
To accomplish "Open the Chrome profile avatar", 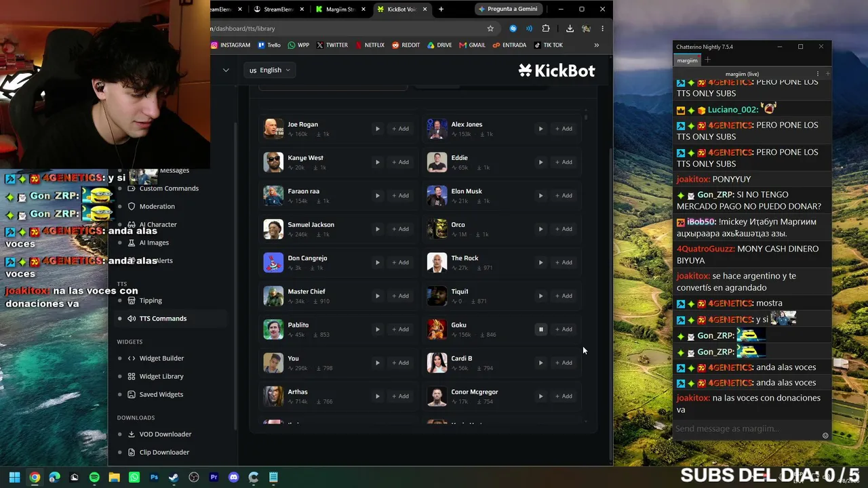I will [586, 28].
